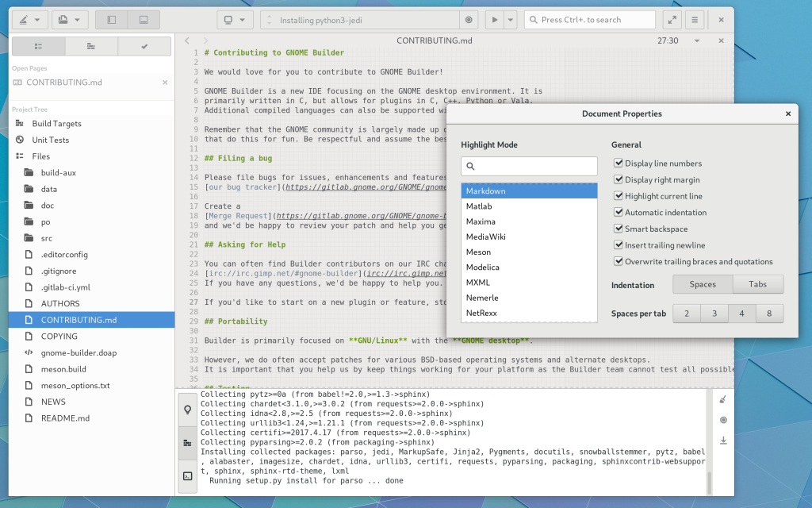Open the hamburger application menu
The height and width of the screenshot is (508, 812).
click(695, 20)
